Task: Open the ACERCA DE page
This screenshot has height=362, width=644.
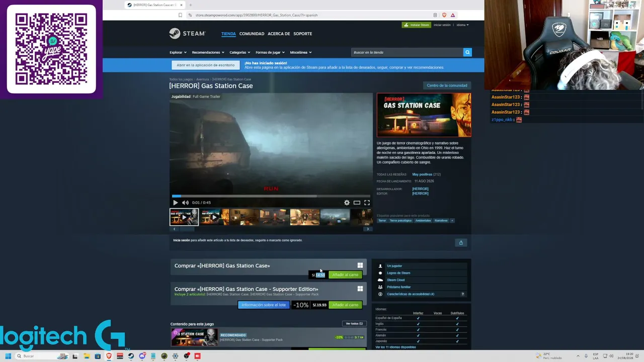Action: pyautogui.click(x=279, y=34)
